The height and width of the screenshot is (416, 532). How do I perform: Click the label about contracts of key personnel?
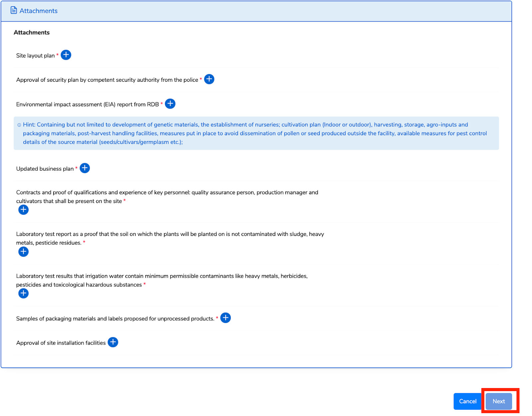pos(167,197)
